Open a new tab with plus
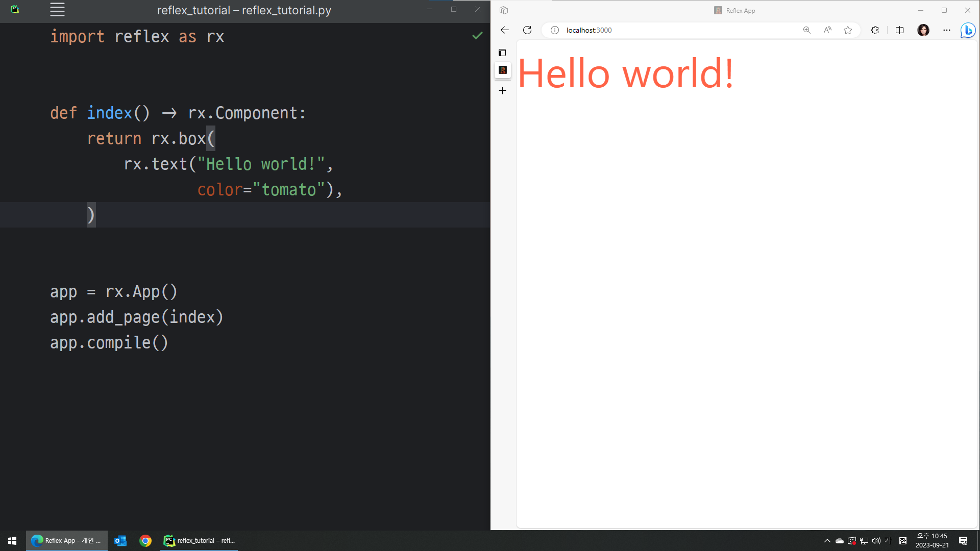This screenshot has width=980, height=551. tap(503, 91)
